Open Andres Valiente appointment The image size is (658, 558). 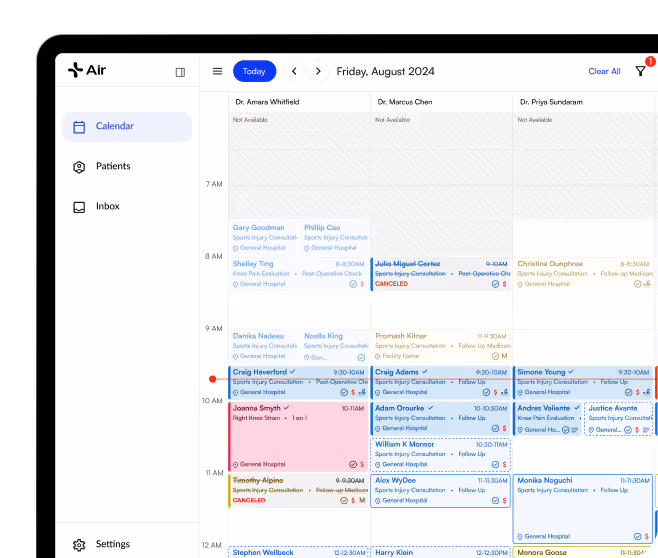tap(547, 418)
